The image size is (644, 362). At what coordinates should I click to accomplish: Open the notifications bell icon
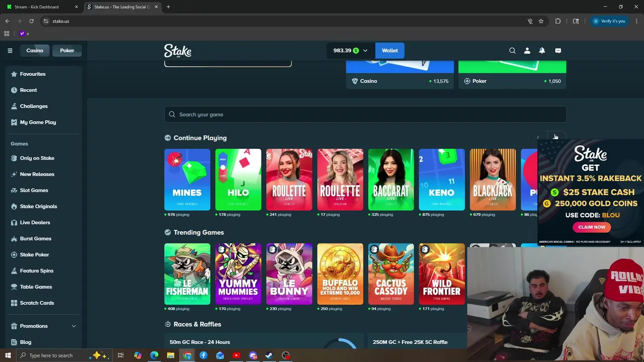point(542,50)
